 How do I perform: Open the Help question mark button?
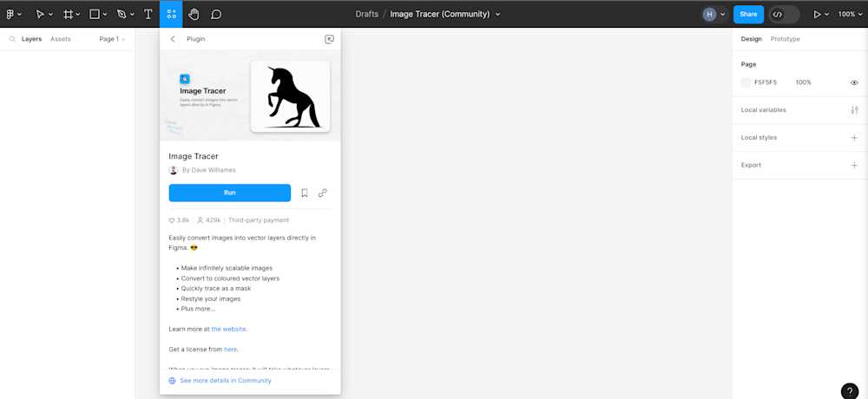pos(850,390)
